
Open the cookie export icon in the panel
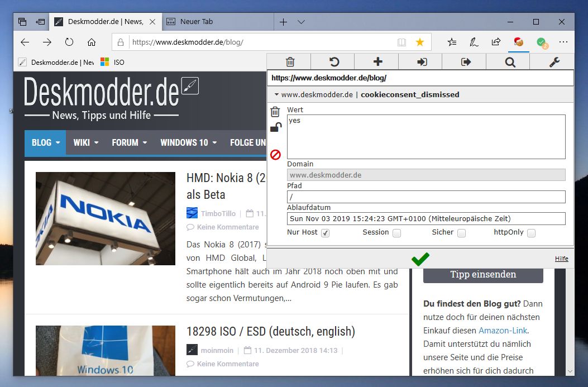(x=466, y=62)
